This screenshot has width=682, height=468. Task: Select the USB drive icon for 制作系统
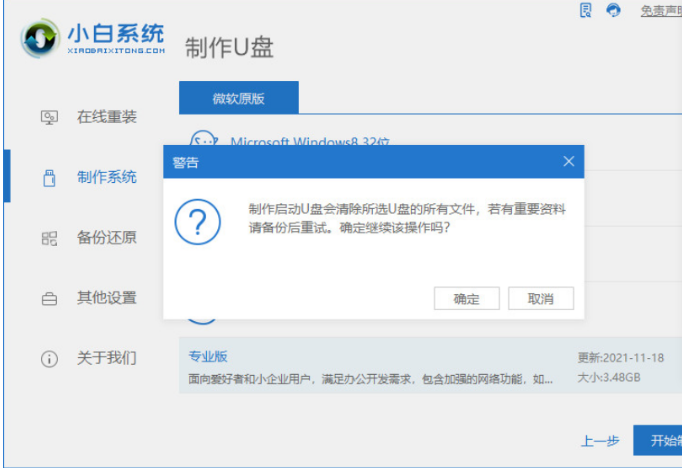click(x=49, y=178)
